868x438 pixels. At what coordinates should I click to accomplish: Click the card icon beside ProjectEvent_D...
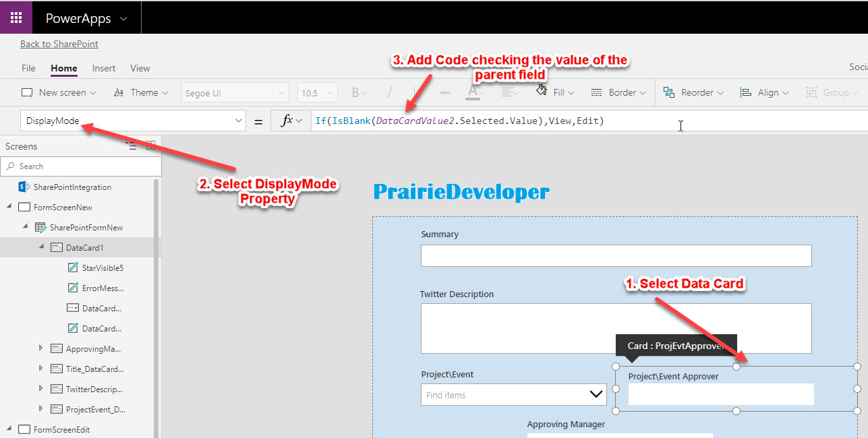[57, 409]
